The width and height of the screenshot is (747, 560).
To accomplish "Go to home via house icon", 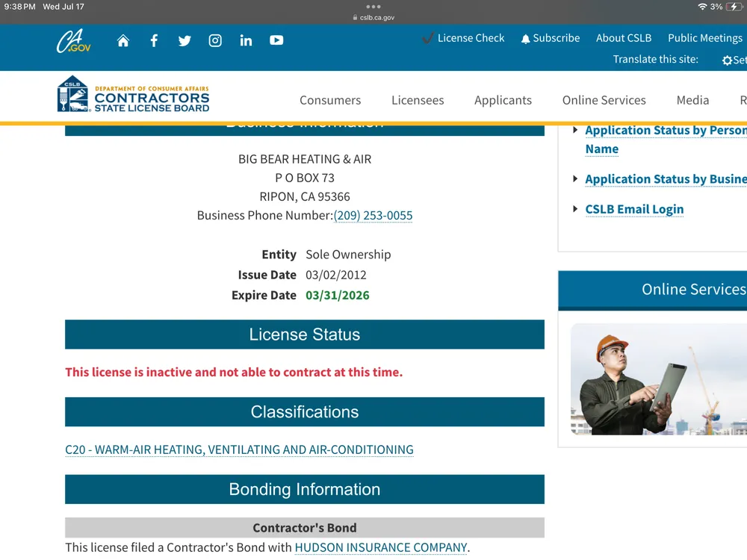I will pos(123,41).
